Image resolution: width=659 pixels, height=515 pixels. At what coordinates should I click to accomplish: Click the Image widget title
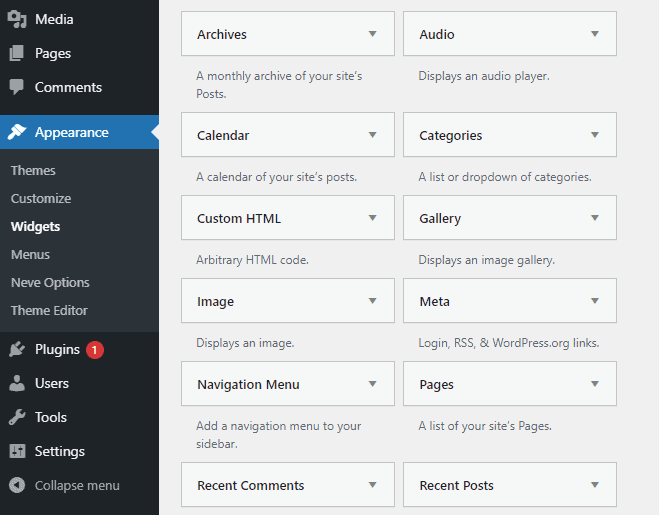(x=215, y=301)
